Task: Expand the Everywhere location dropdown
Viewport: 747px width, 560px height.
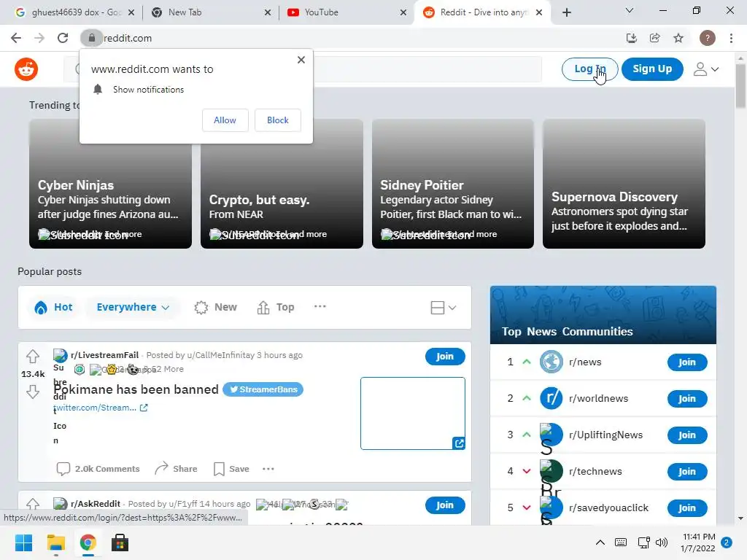Action: [133, 307]
